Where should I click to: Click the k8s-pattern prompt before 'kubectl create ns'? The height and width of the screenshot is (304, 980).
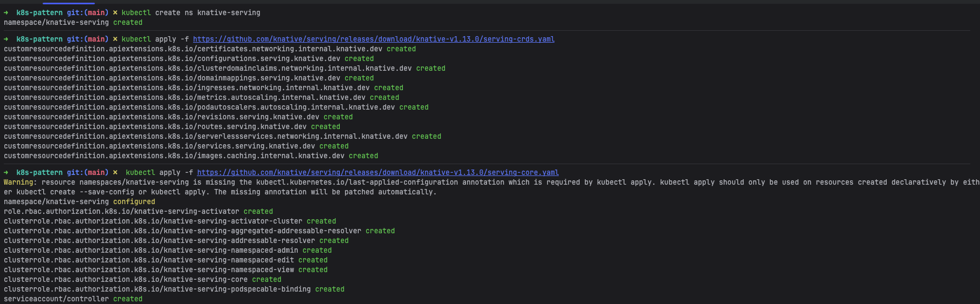click(x=39, y=12)
